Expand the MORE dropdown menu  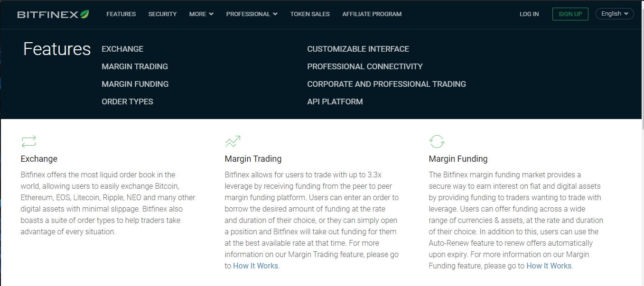pyautogui.click(x=201, y=14)
